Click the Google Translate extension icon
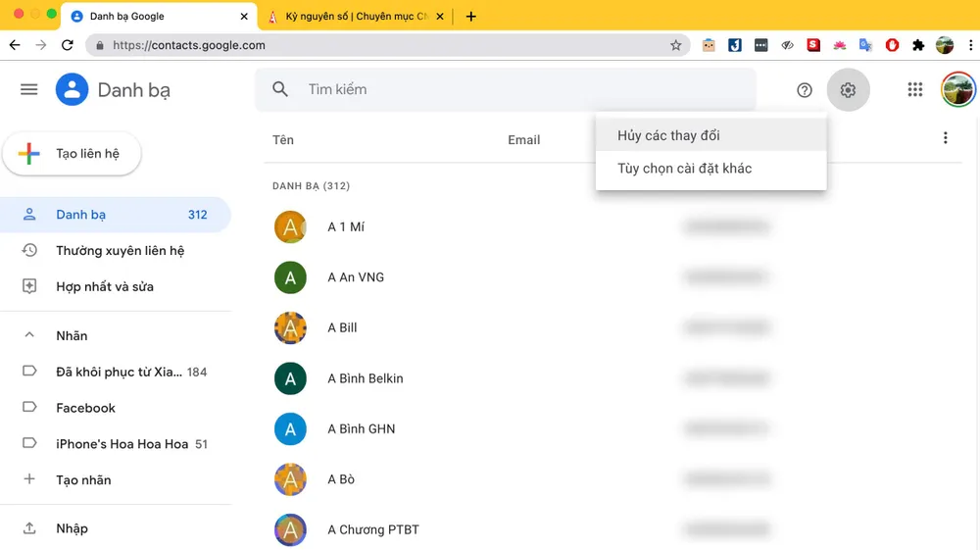Screen dimensions: 980x550 (x=865, y=45)
